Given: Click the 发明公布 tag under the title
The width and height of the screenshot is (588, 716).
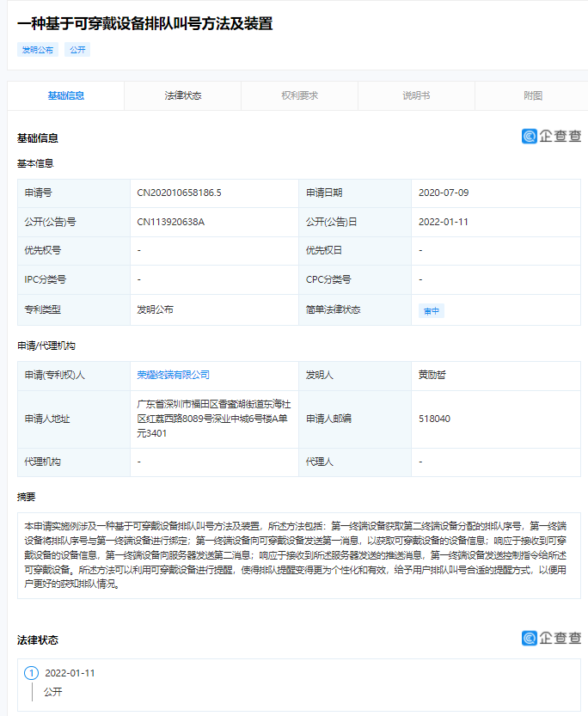Looking at the screenshot, I should point(37,50).
